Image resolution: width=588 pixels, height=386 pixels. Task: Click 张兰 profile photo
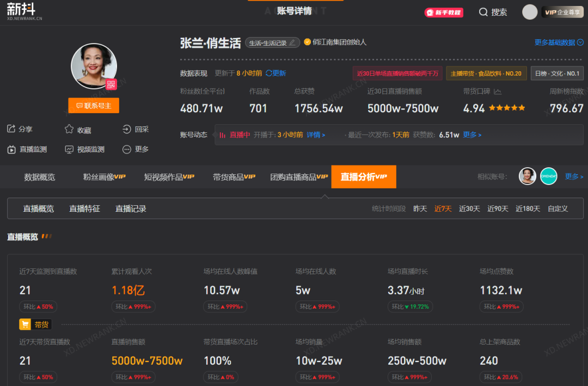coord(94,66)
